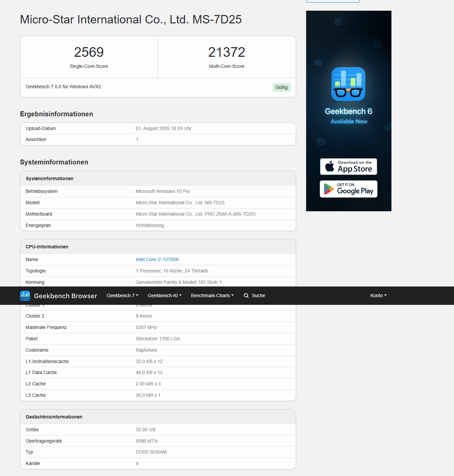The height and width of the screenshot is (476, 454).
Task: Click the Raptorsee codename value
Action: tap(147, 350)
